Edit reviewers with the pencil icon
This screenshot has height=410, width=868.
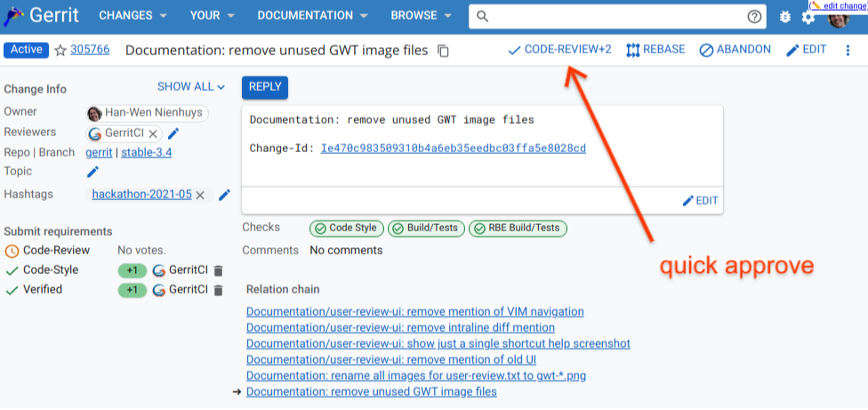tap(173, 133)
